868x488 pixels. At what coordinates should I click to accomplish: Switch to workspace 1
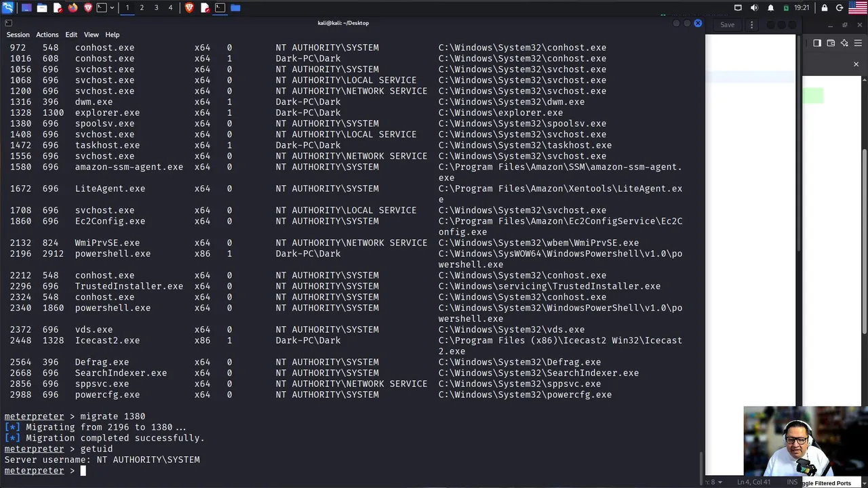127,7
